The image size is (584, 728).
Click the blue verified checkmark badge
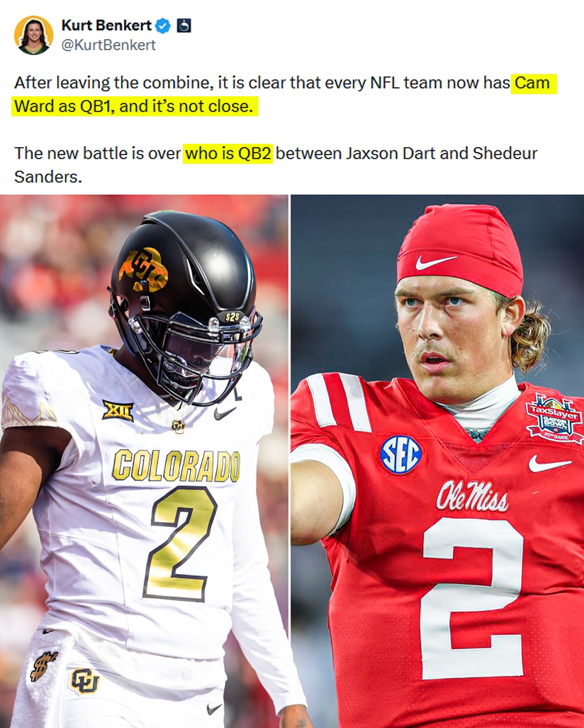coord(163,25)
